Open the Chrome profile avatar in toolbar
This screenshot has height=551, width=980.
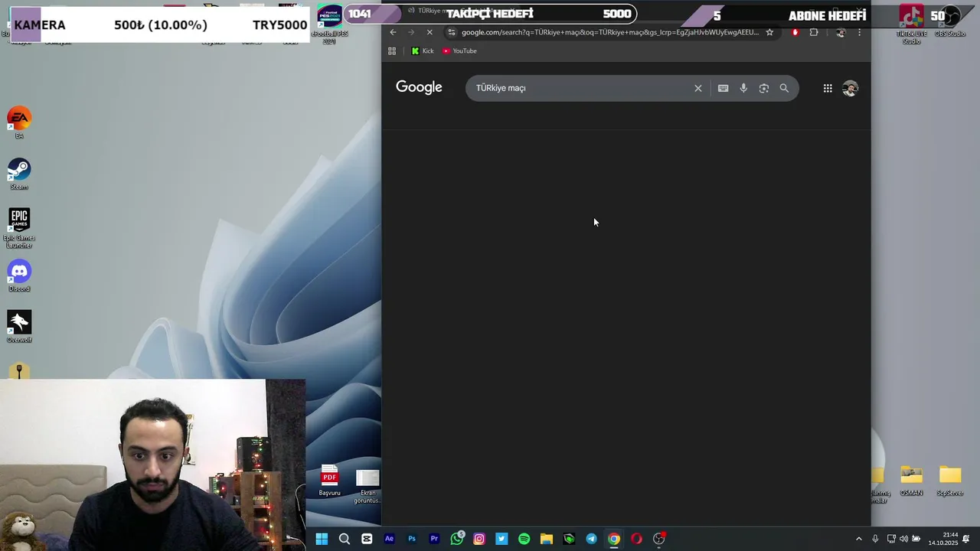tap(841, 32)
